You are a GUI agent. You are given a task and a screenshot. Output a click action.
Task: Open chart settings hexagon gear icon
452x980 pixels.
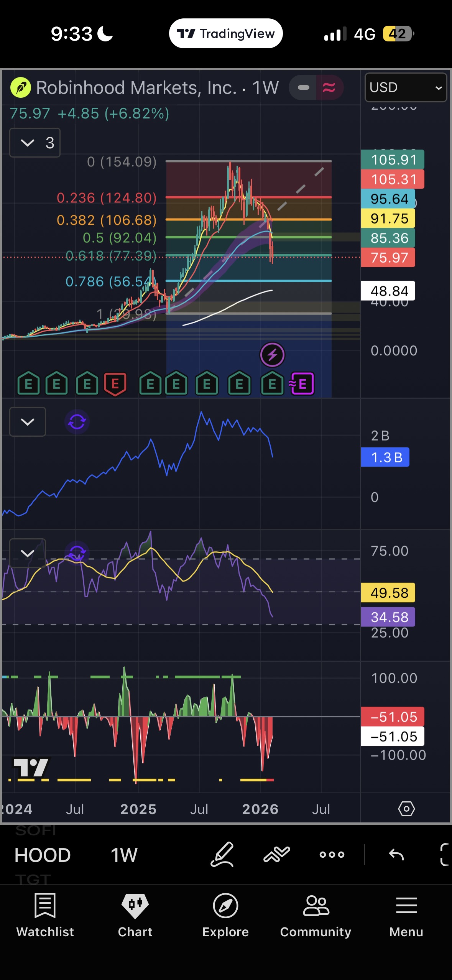[406, 809]
